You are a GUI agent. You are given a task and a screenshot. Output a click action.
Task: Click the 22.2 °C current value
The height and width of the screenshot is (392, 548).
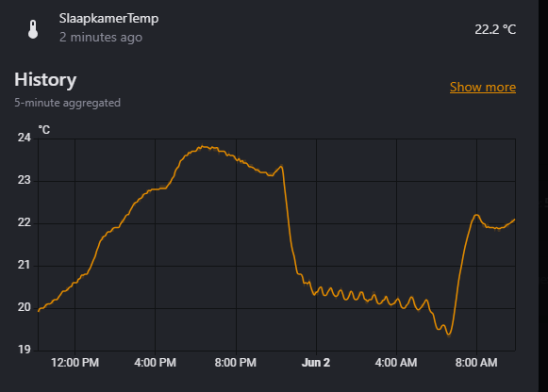click(495, 29)
